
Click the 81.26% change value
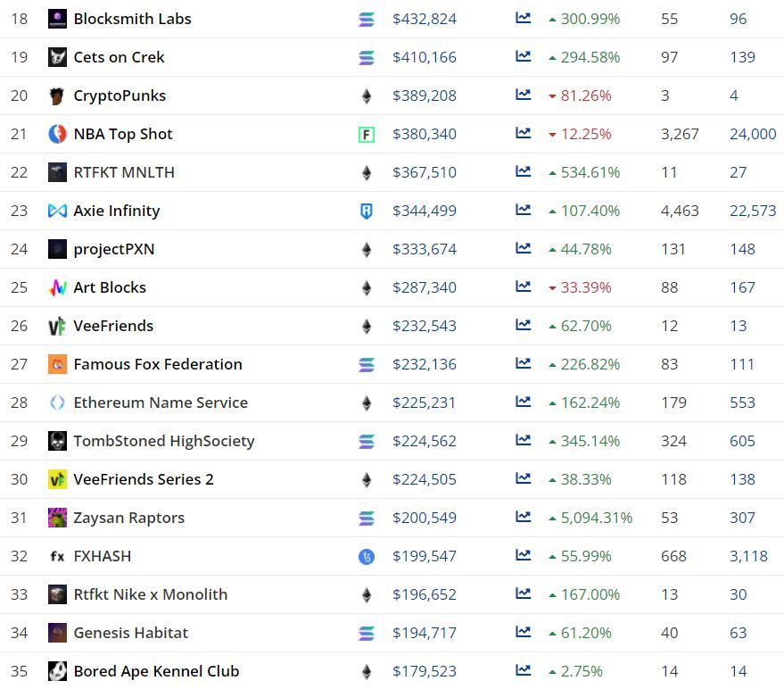click(x=585, y=95)
